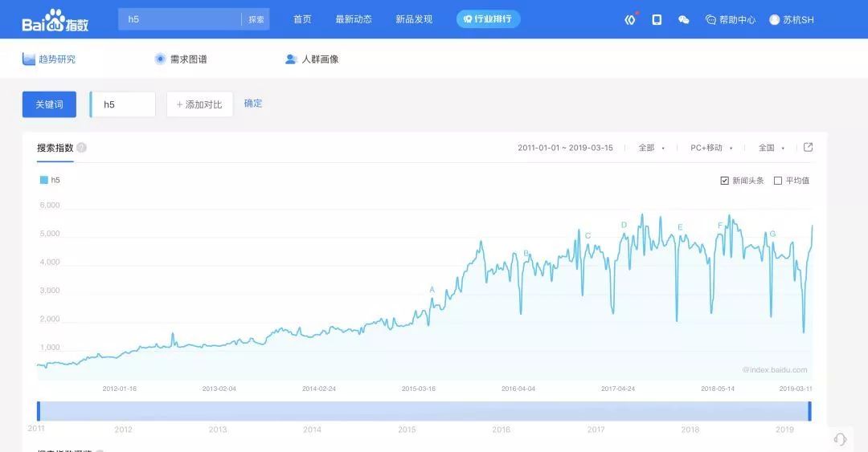Click the 确定 link
The width and height of the screenshot is (868, 452).
click(253, 104)
